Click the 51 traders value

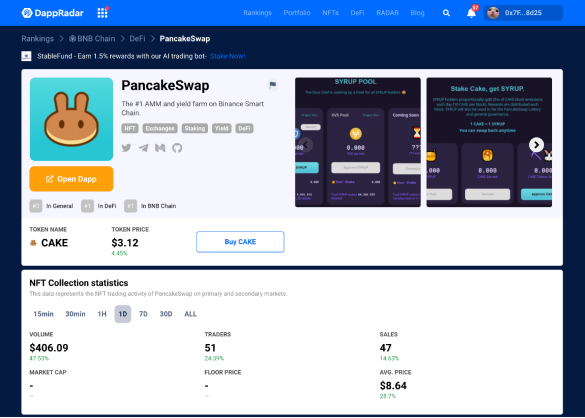point(210,348)
